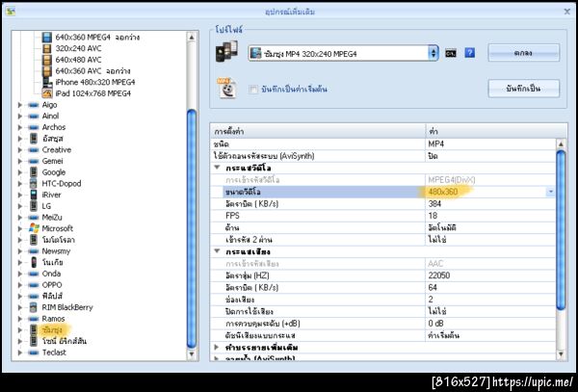Expand the Google device group
The height and width of the screenshot is (392, 578).
pyautogui.click(x=20, y=172)
